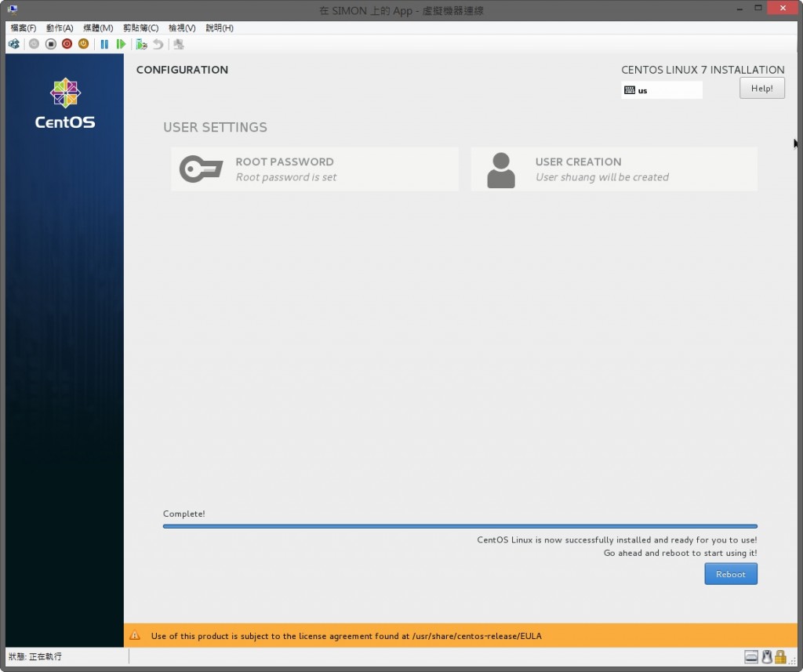Screen dimensions: 803x672
Task: Maximize the VM connection window
Action: click(758, 8)
